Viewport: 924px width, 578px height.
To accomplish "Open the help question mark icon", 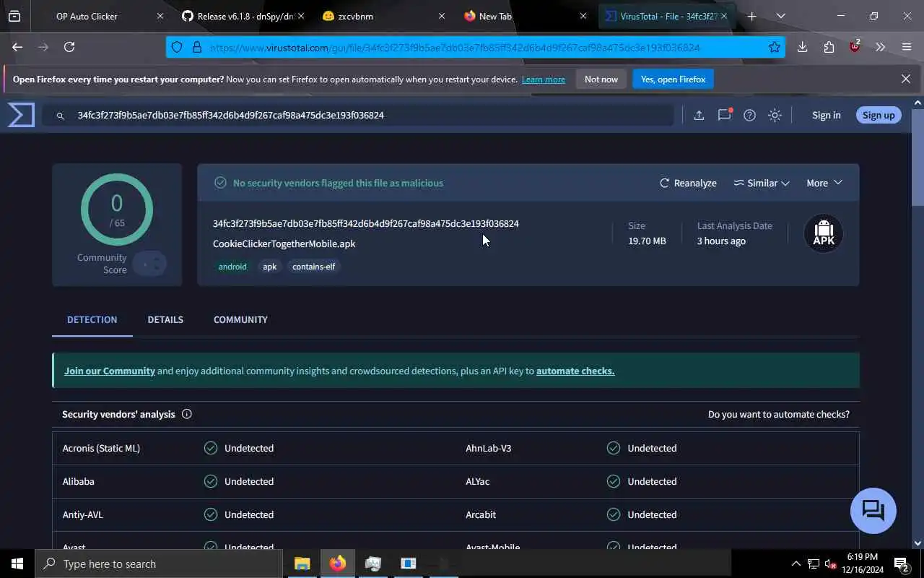I will (x=749, y=115).
